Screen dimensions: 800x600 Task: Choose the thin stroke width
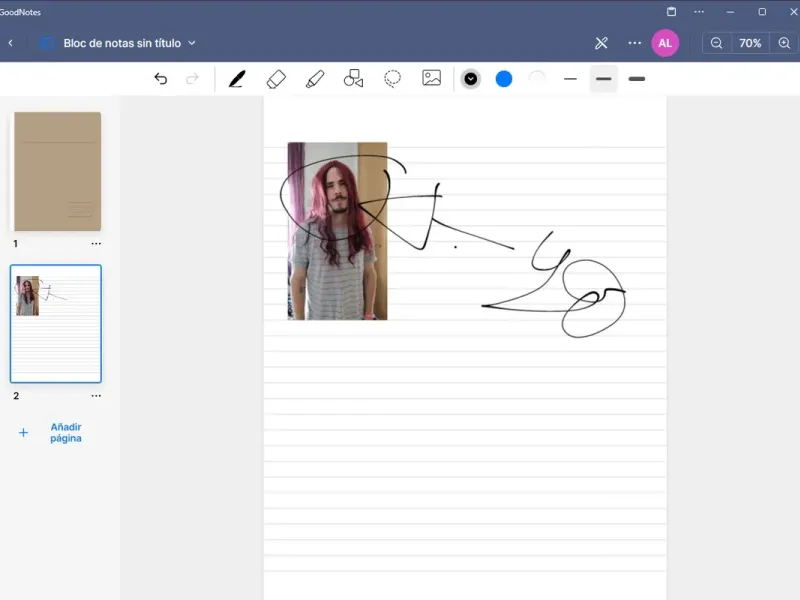(571, 79)
